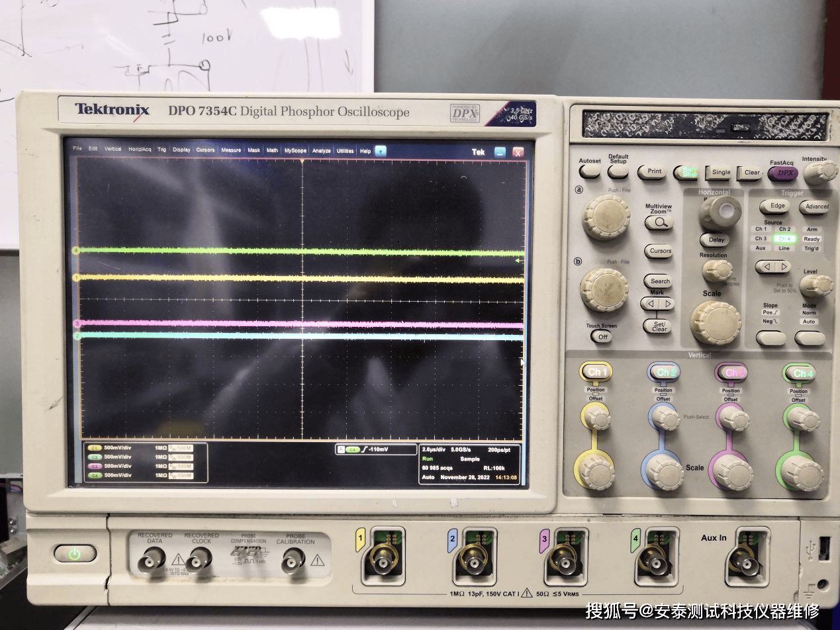840x630 pixels.
Task: Toggle the horizontal Delay button
Action: (x=716, y=240)
